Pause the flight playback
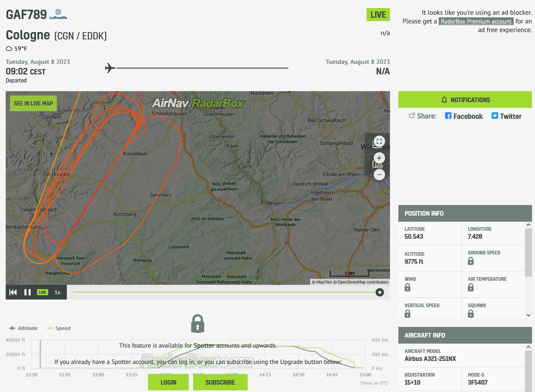The image size is (535, 392). 27,292
